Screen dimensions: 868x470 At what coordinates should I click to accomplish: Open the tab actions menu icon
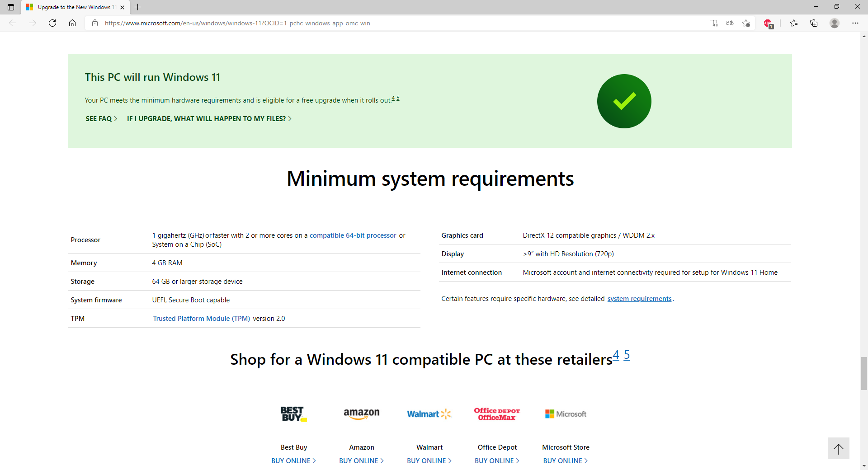click(x=11, y=7)
